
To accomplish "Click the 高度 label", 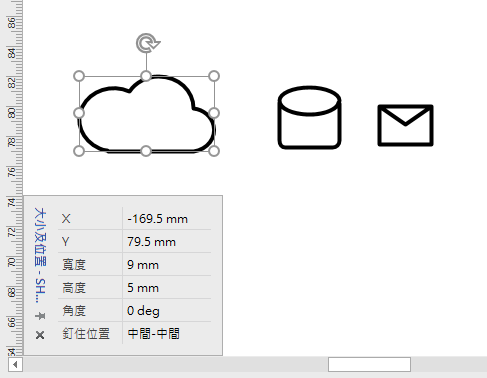I will point(74,288).
